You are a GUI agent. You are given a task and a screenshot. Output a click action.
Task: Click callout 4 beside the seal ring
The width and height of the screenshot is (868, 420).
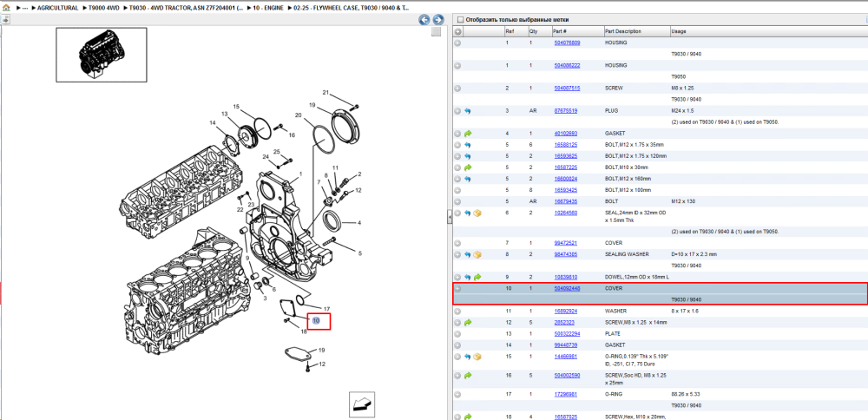(x=359, y=223)
